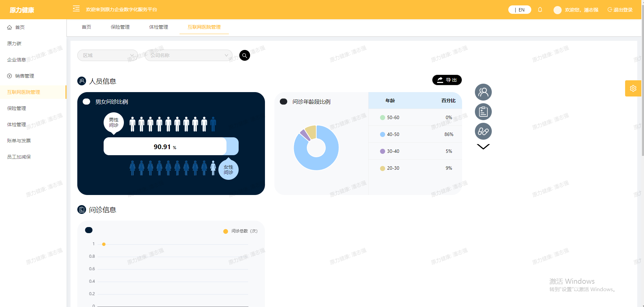Toggle the 40-50 age legend item
Viewport: 644px width, 307px height.
click(390, 134)
